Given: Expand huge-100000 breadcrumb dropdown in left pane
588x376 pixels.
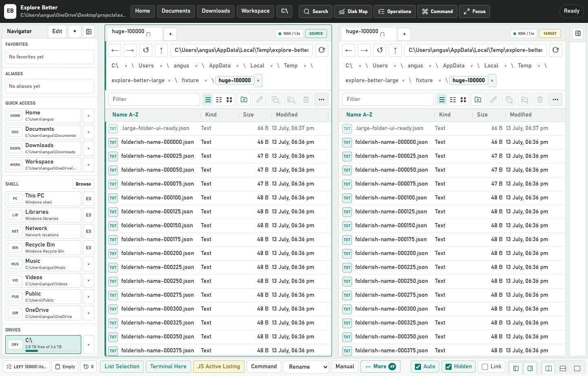Looking at the screenshot, I should point(258,81).
